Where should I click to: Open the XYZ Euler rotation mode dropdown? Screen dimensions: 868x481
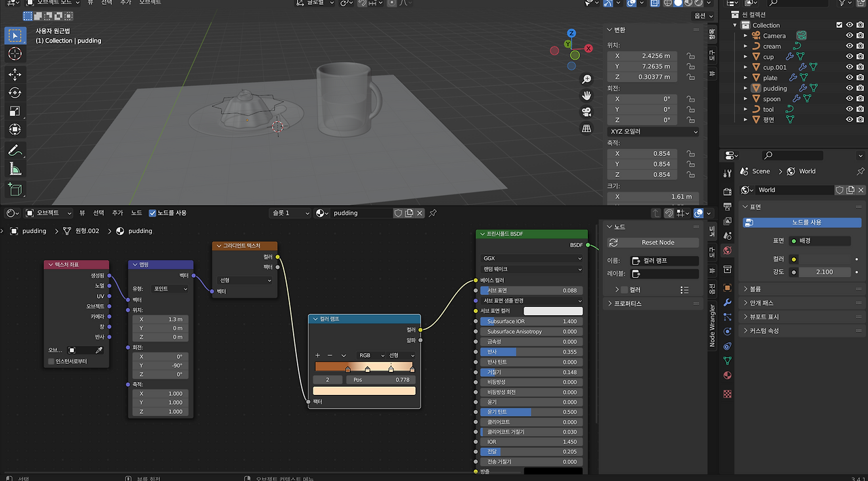tap(653, 131)
